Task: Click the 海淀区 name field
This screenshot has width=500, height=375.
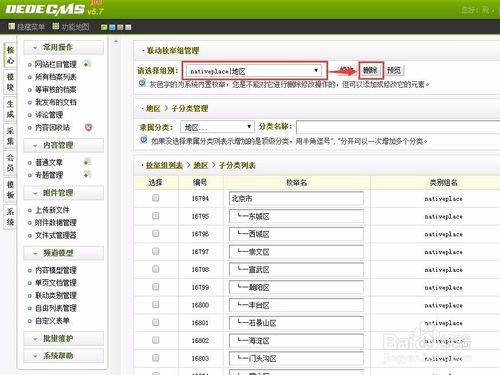Action: pos(296,341)
